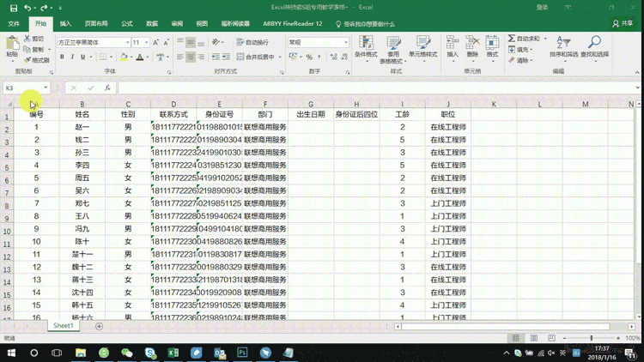Click the Find and Select (查找和选择) icon

click(x=594, y=47)
